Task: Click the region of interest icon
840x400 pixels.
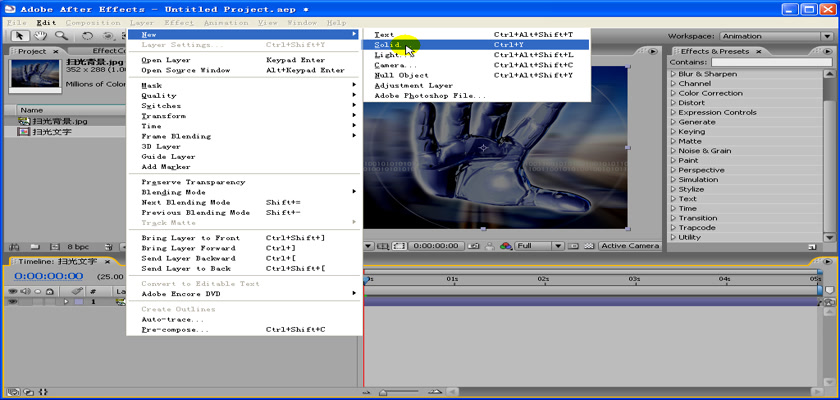Action: (399, 246)
